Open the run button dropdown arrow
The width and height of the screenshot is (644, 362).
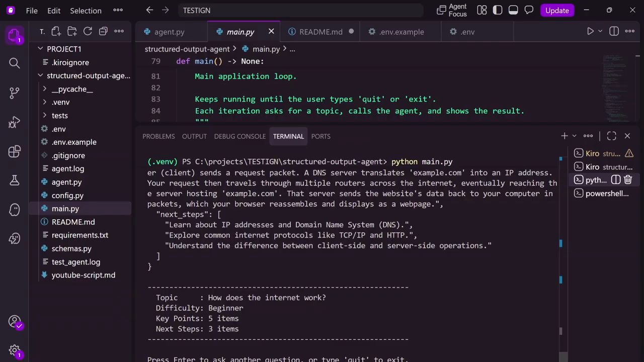[600, 31]
